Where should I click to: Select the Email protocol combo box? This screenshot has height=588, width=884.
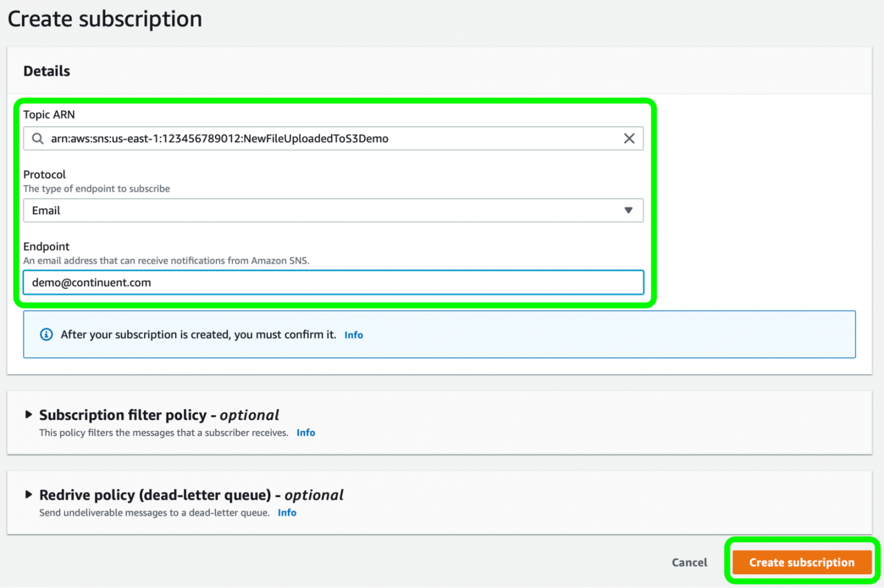coord(334,210)
